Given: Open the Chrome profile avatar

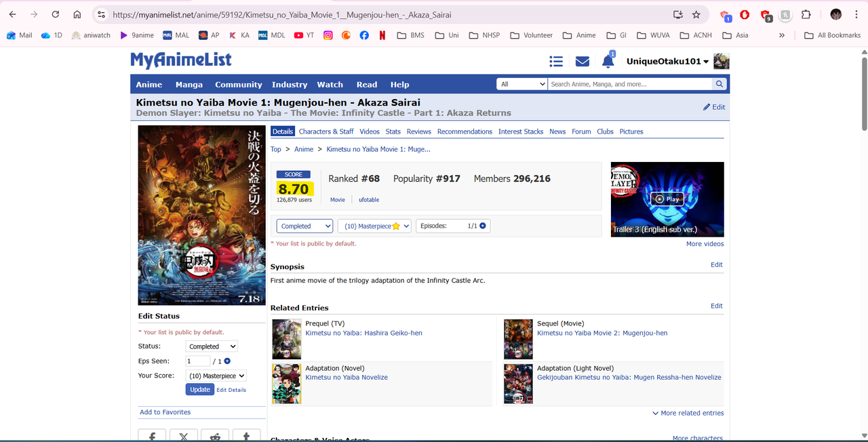Looking at the screenshot, I should [x=835, y=14].
